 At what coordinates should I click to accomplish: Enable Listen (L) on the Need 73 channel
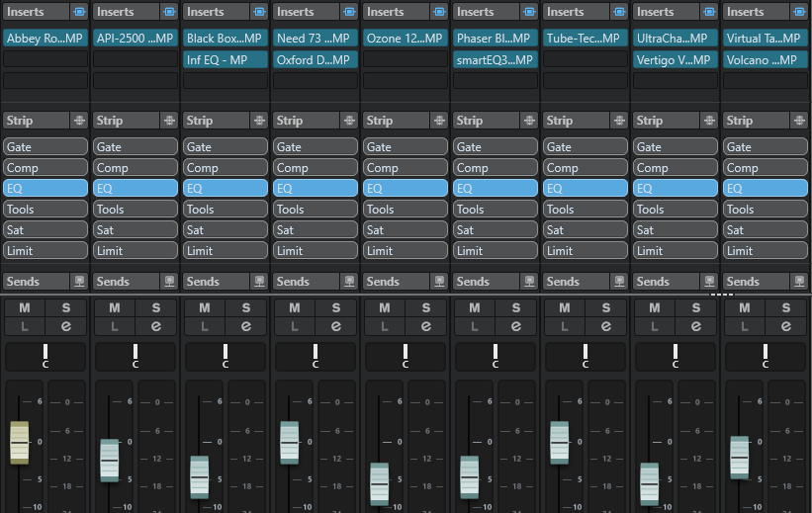[295, 326]
